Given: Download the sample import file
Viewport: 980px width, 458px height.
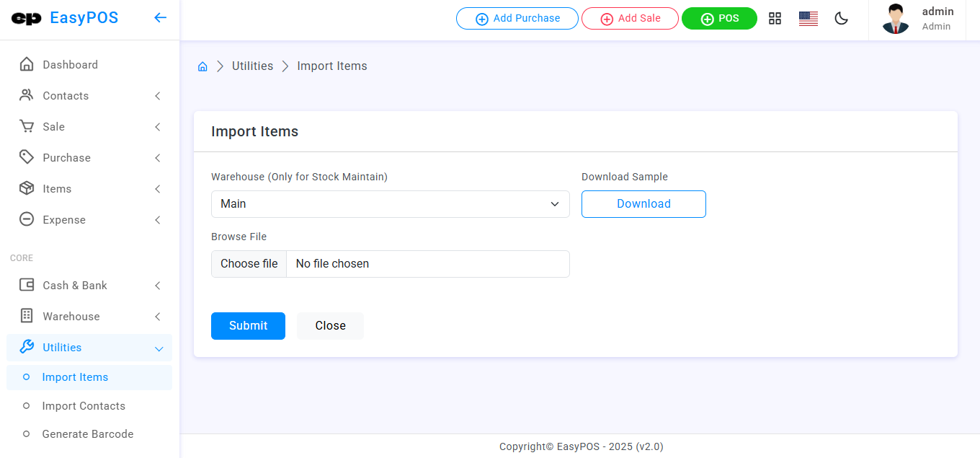Looking at the screenshot, I should point(643,204).
